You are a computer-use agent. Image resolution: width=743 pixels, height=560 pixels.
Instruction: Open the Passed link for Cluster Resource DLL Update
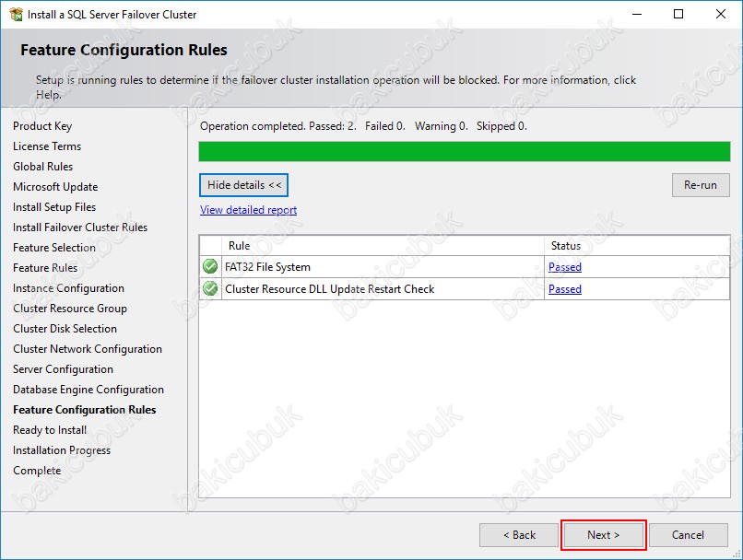565,289
